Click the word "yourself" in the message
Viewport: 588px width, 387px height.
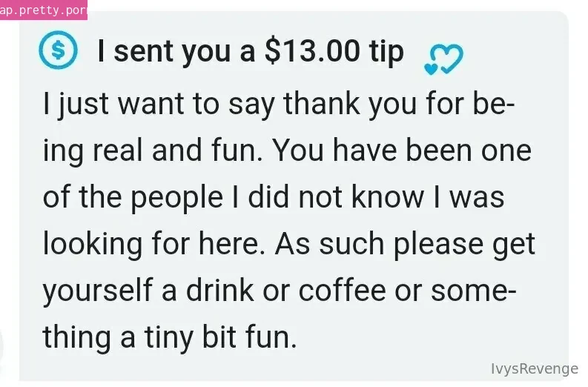[x=97, y=291]
